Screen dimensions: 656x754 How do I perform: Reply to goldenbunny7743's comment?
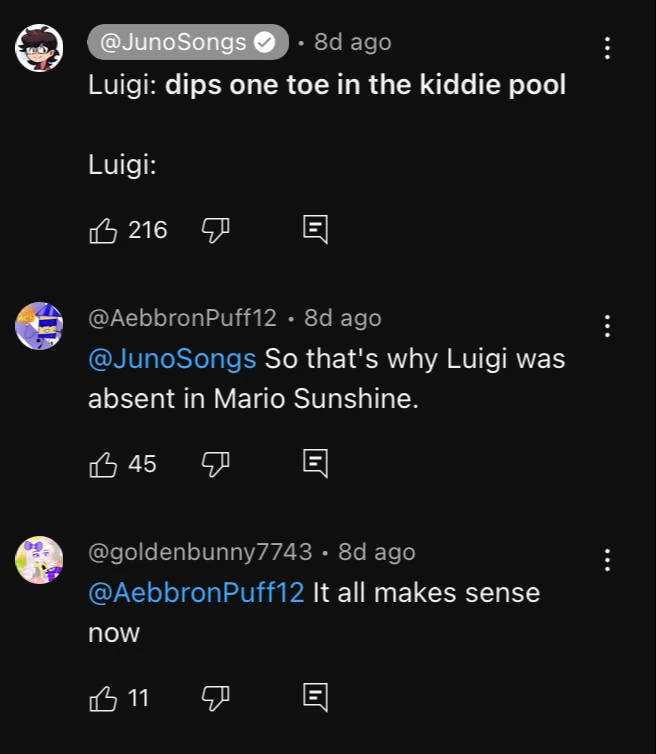click(315, 697)
